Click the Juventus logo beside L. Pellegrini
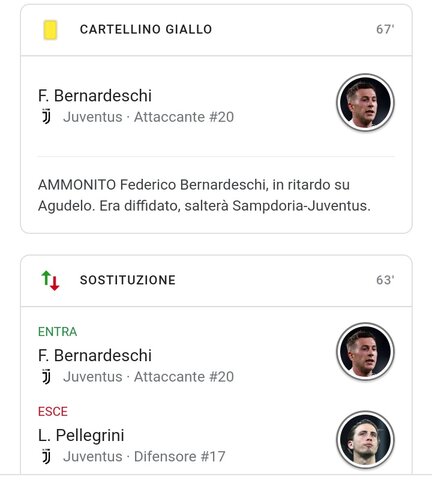432x480 pixels. click(x=46, y=456)
